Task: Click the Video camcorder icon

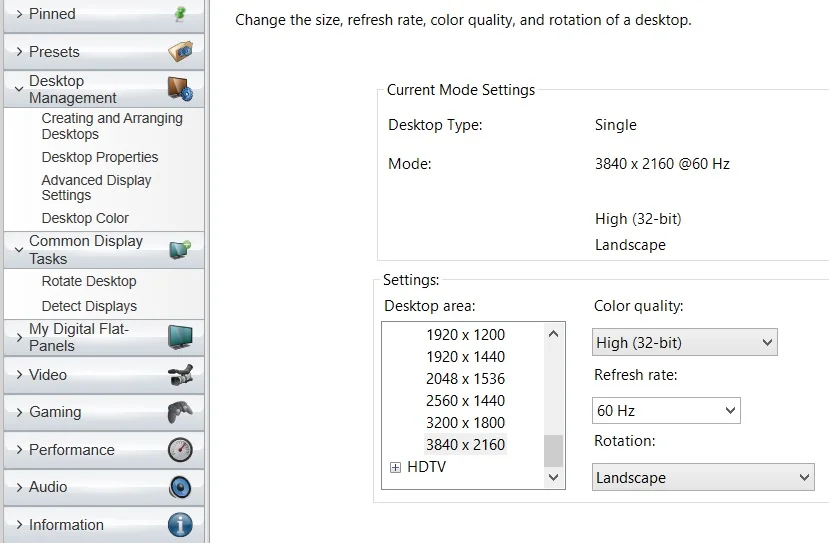Action: [x=180, y=375]
